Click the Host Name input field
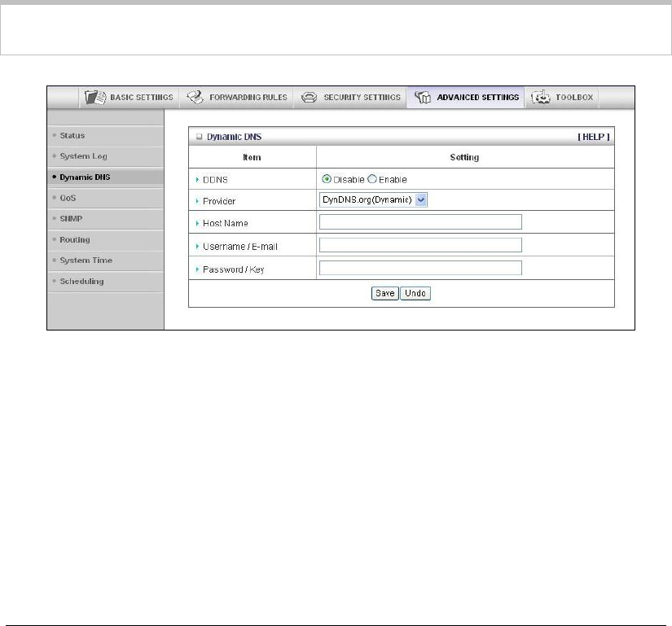Viewport: 672px width, 626px height. coord(420,221)
